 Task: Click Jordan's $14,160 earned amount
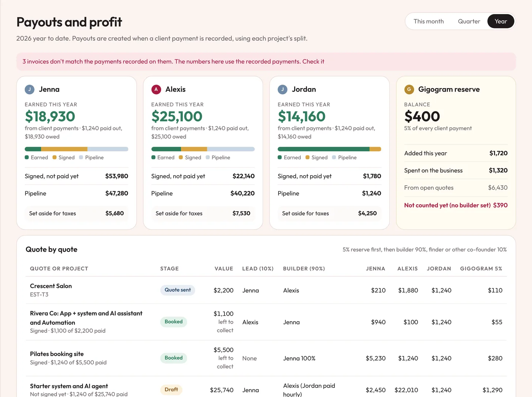pyautogui.click(x=302, y=116)
